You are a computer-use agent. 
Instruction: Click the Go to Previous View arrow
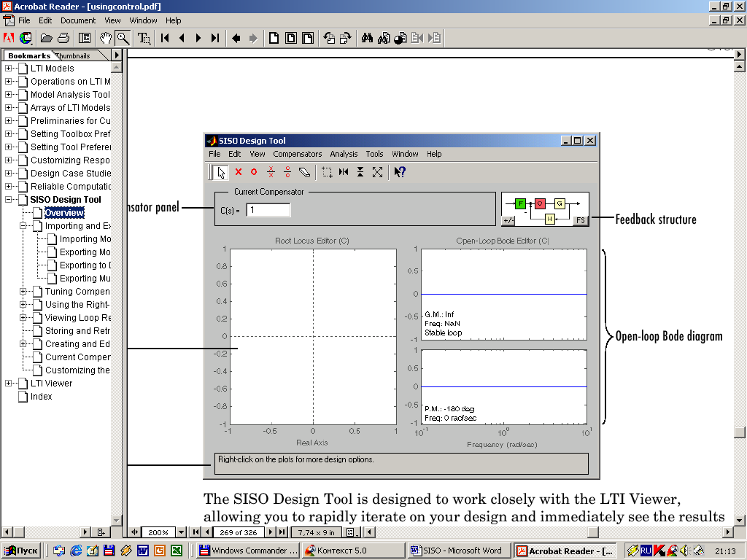tap(236, 38)
